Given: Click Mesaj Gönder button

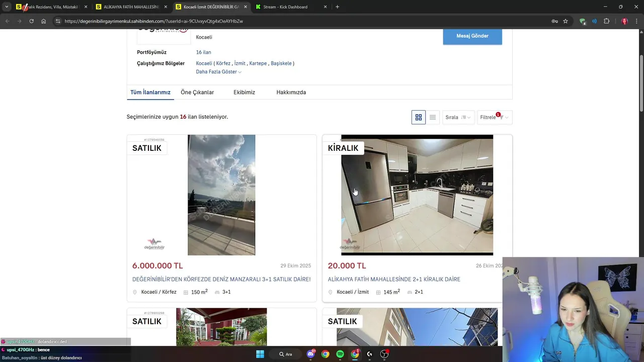Looking at the screenshot, I should click(x=472, y=36).
